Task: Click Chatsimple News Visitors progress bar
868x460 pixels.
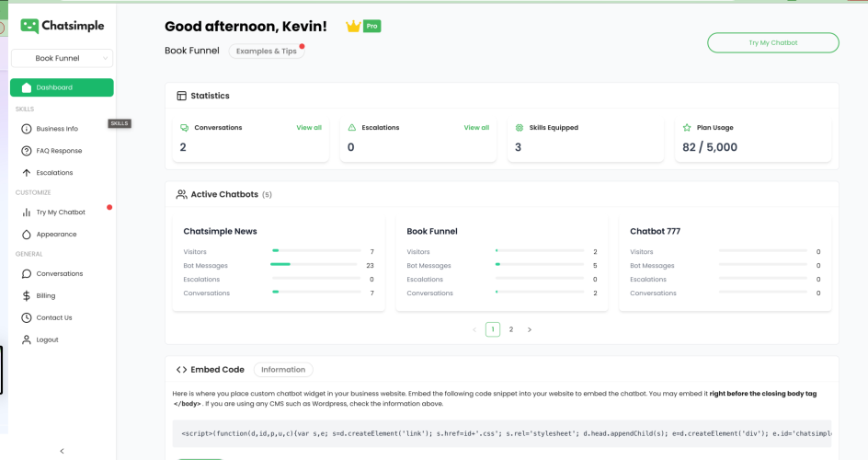Action: click(x=316, y=251)
